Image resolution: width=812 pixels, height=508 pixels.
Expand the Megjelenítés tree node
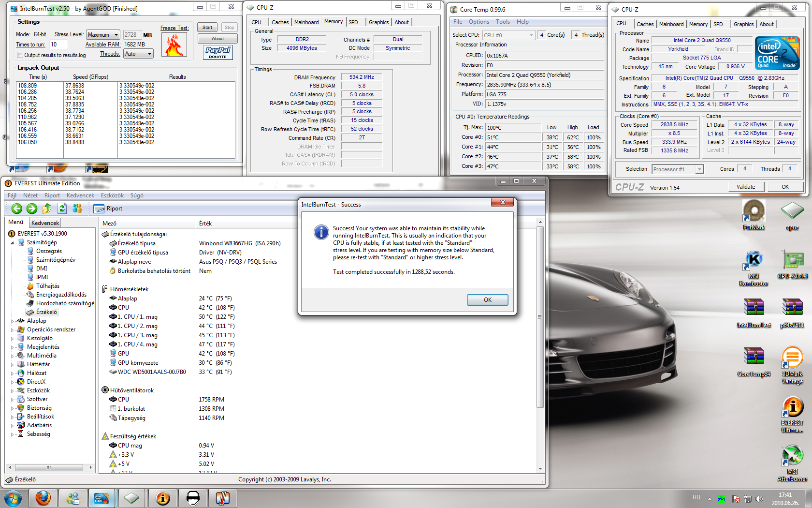(x=13, y=347)
